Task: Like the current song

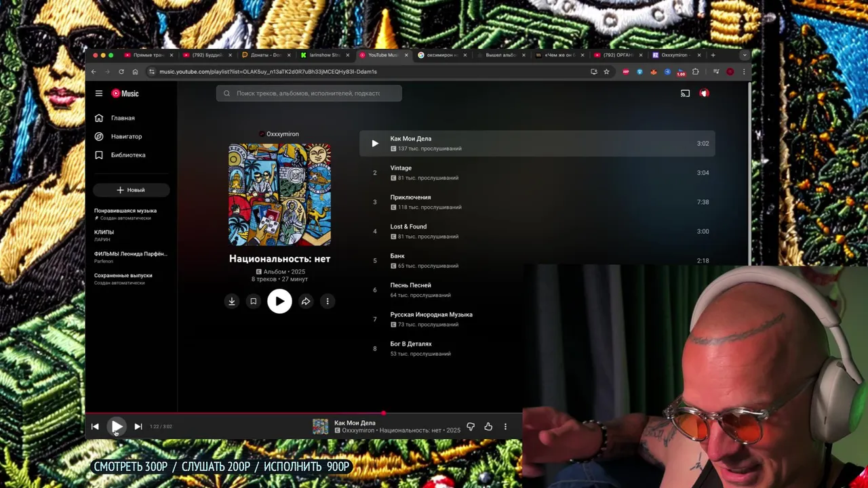Action: click(488, 426)
